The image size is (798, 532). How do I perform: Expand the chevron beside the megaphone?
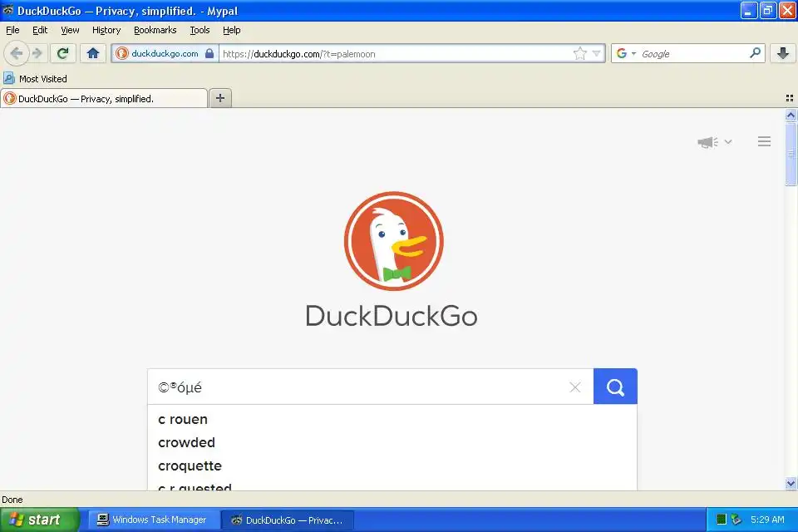728,142
